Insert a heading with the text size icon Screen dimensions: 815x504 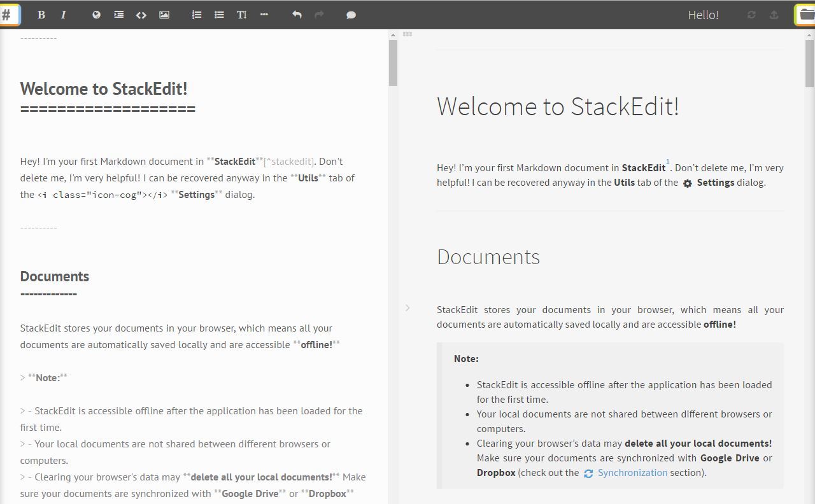click(x=242, y=15)
